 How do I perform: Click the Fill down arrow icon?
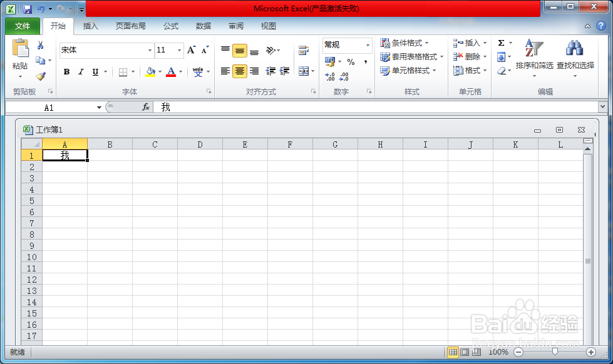501,57
